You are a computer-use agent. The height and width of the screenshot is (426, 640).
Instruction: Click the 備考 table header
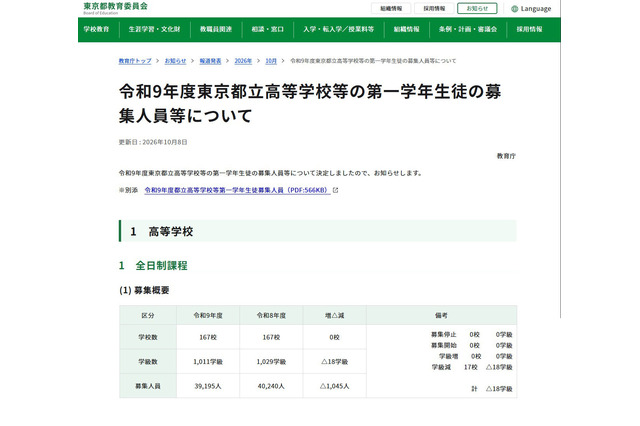(442, 315)
